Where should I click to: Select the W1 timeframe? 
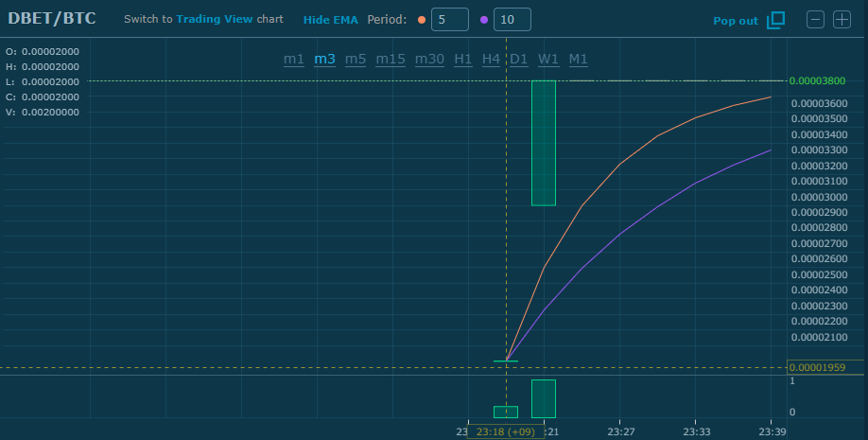point(548,60)
